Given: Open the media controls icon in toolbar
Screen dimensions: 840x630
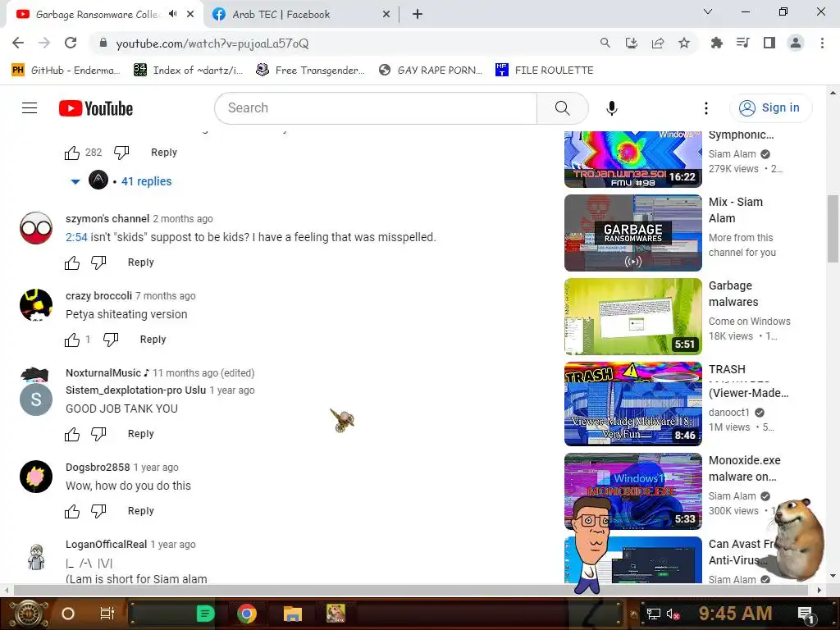Looking at the screenshot, I should coord(742,43).
